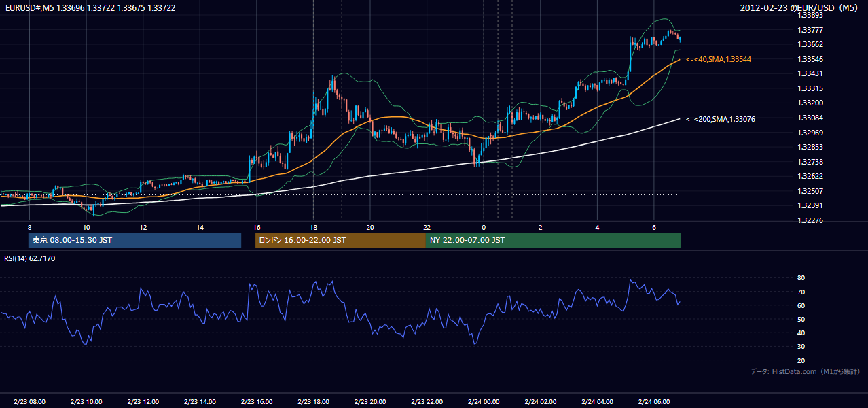Click hour tick '16' below the price chart
Image resolution: width=868 pixels, height=408 pixels.
tap(257, 227)
